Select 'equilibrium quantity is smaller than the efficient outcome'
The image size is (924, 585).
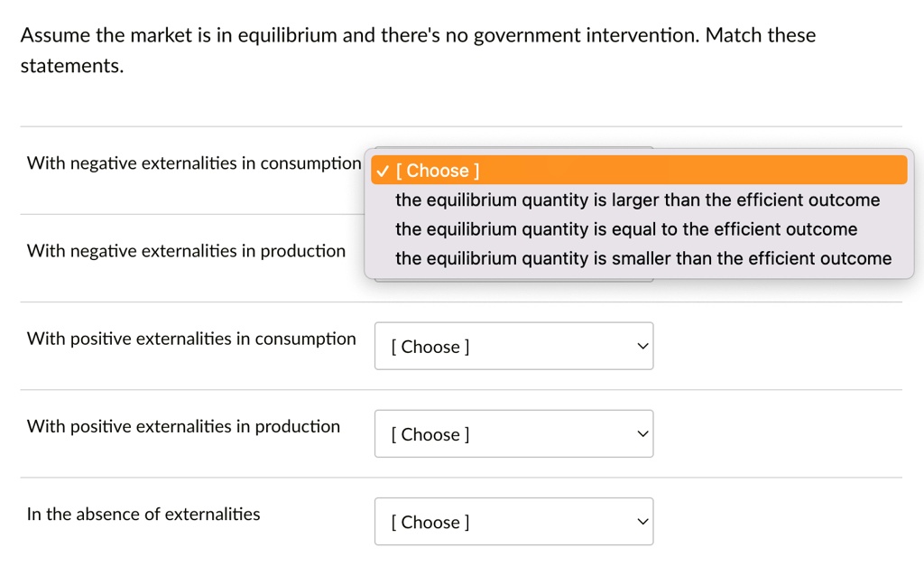[642, 259]
